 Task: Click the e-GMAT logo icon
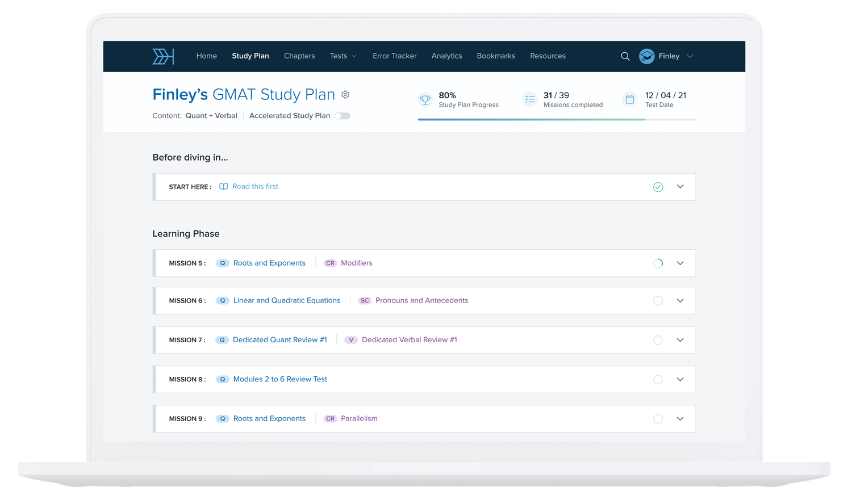[163, 56]
